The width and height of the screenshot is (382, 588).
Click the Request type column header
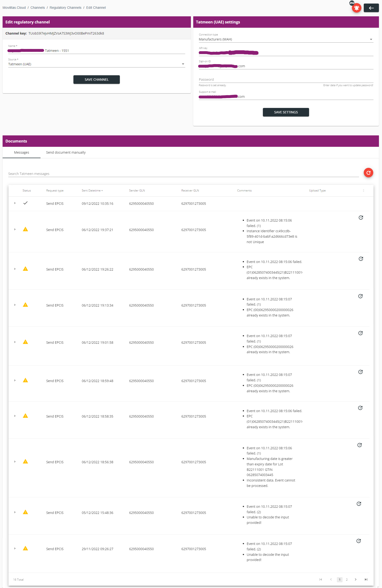tap(55, 191)
